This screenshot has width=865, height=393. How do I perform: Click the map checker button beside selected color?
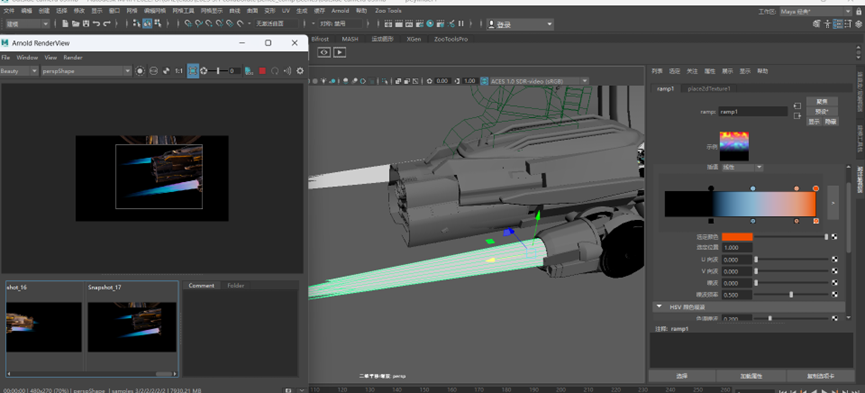pos(834,236)
